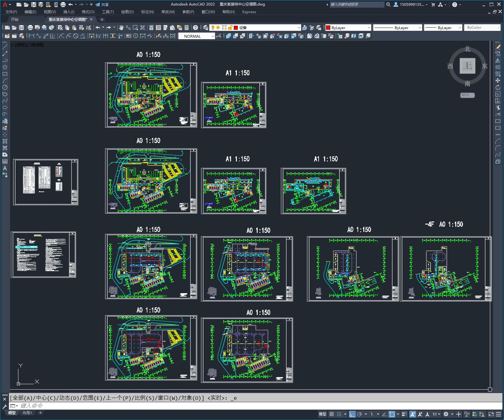Expand the undo history dropdown arrow
Screen dimensions: 504x420
point(103,28)
